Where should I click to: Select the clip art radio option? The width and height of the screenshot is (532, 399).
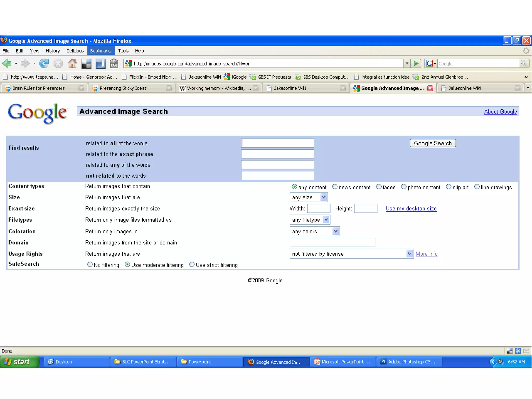pyautogui.click(x=449, y=187)
